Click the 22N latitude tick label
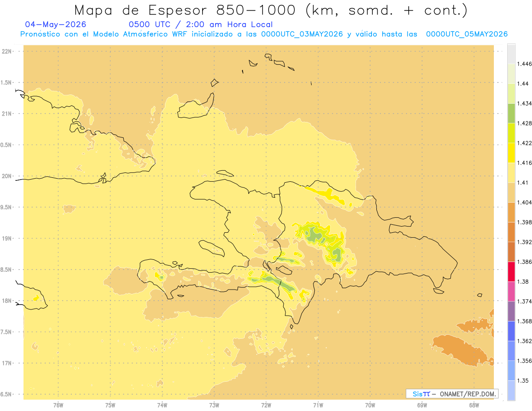 [x=7, y=51]
